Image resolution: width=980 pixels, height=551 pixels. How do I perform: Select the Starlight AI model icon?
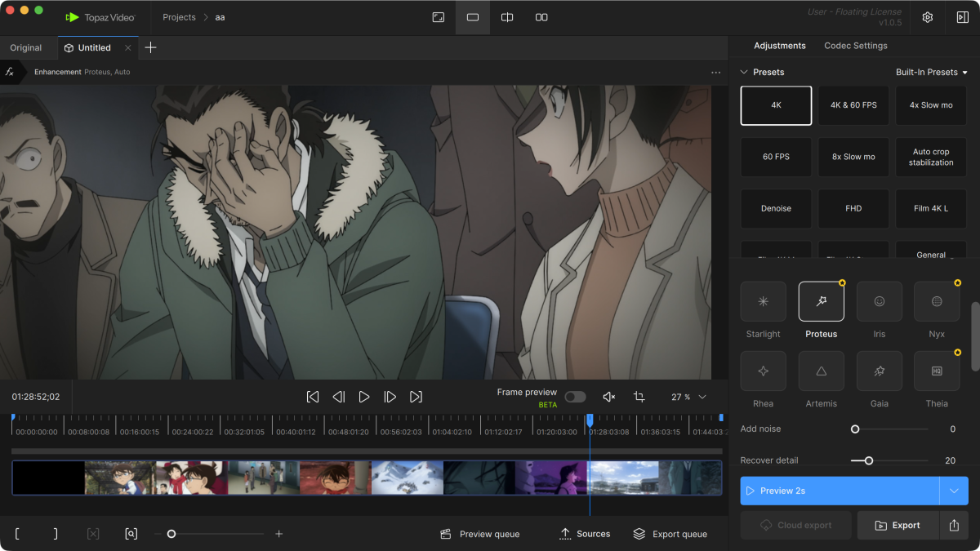[x=763, y=301]
